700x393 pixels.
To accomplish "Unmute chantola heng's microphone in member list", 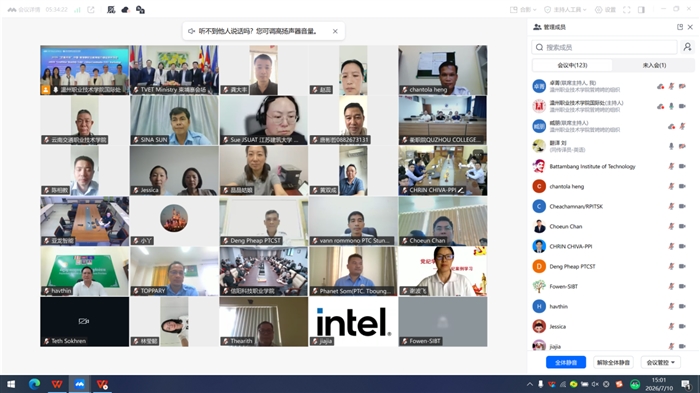I will click(671, 186).
